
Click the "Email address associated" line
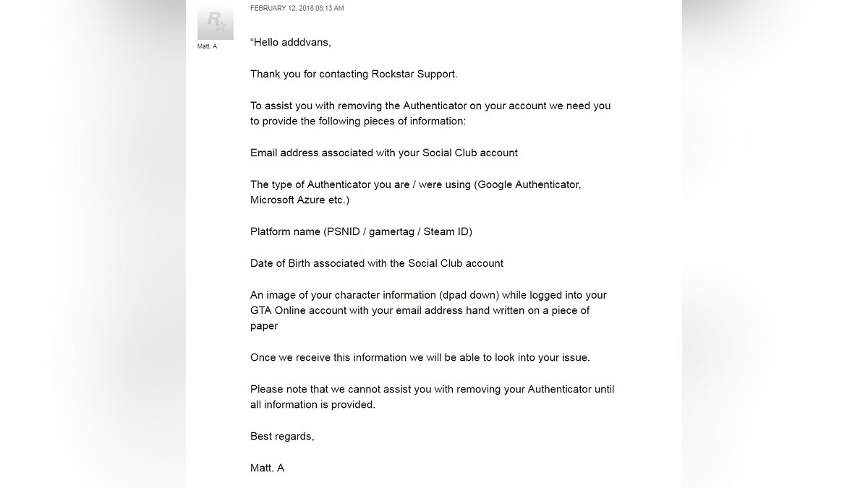384,153
